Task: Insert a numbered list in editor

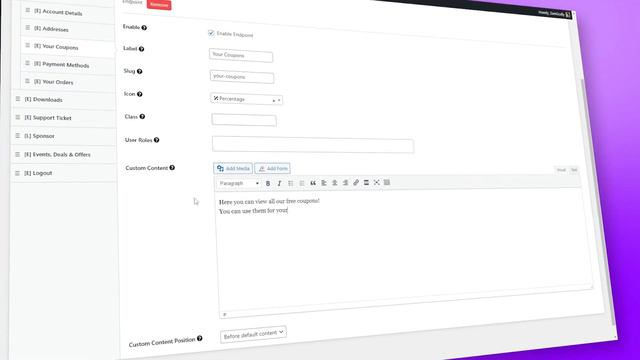Action: coord(302,183)
